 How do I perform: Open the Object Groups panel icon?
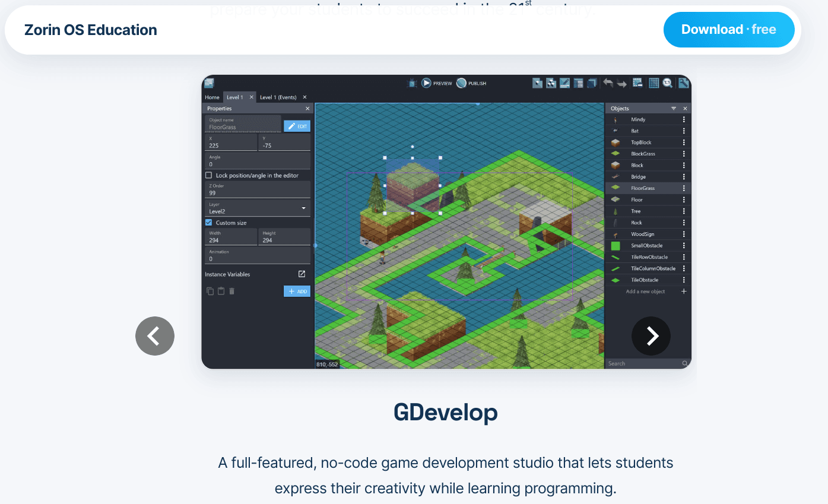point(551,83)
